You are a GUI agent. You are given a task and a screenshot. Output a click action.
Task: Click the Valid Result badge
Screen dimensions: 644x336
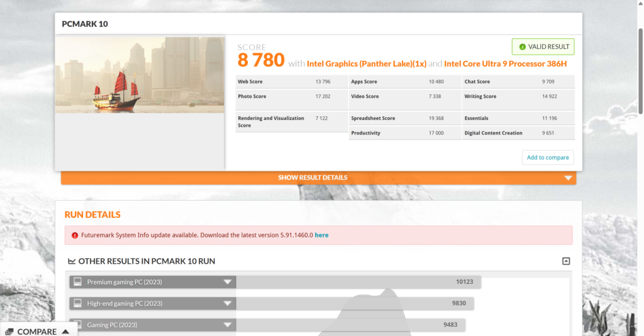543,46
